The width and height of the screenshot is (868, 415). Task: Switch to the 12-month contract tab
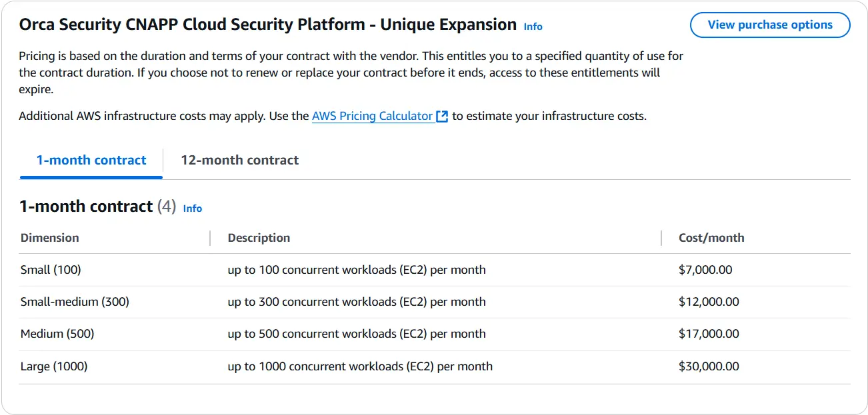(239, 160)
